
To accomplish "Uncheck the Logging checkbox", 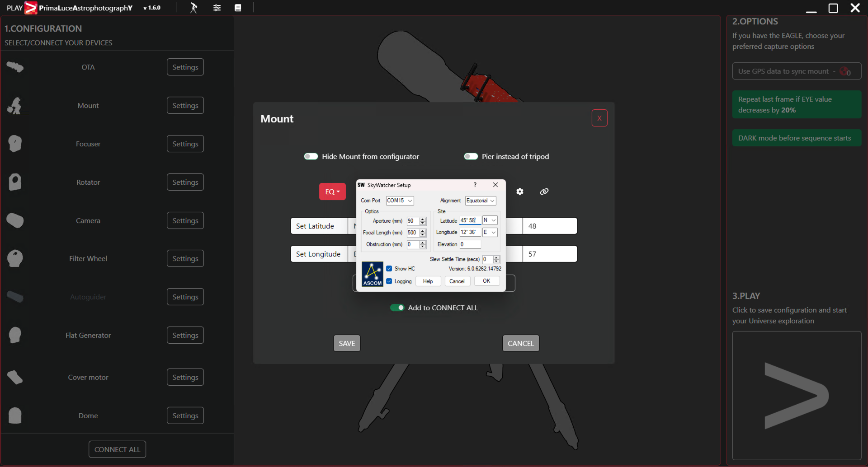I will [389, 281].
